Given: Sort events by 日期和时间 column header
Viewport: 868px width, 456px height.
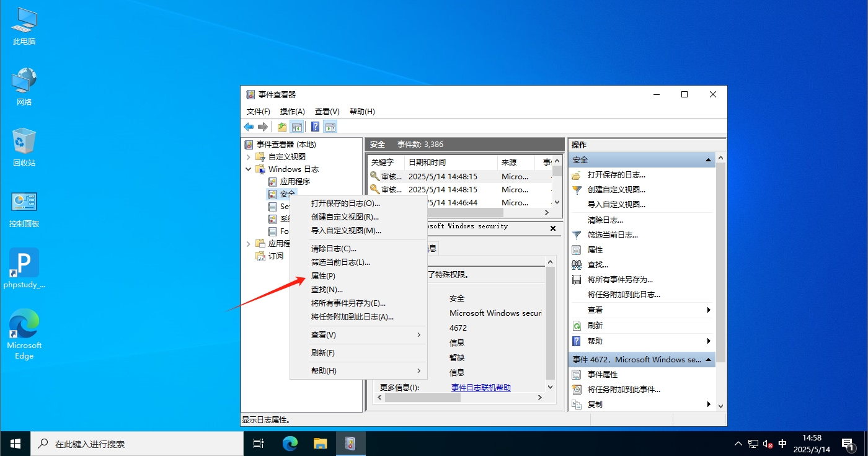Looking at the screenshot, I should [x=451, y=162].
